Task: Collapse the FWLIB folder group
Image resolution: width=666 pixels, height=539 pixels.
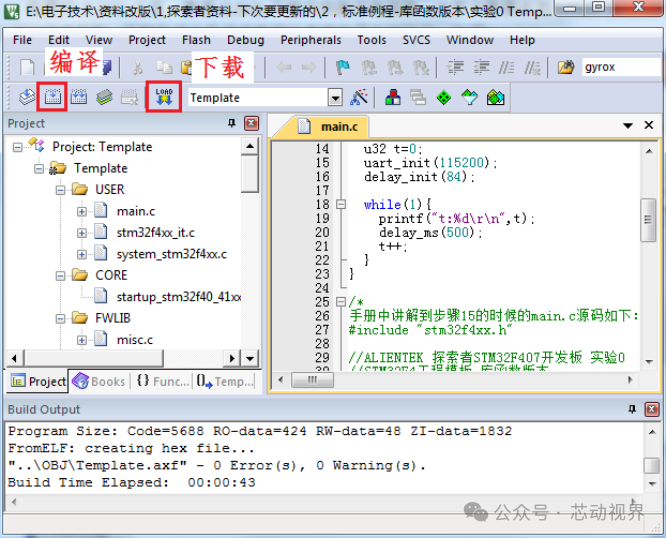Action: coord(60,319)
